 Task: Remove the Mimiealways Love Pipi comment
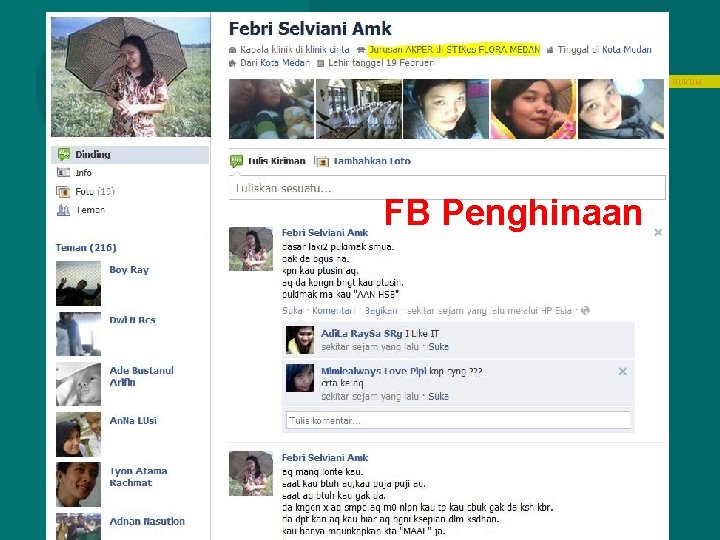point(623,371)
